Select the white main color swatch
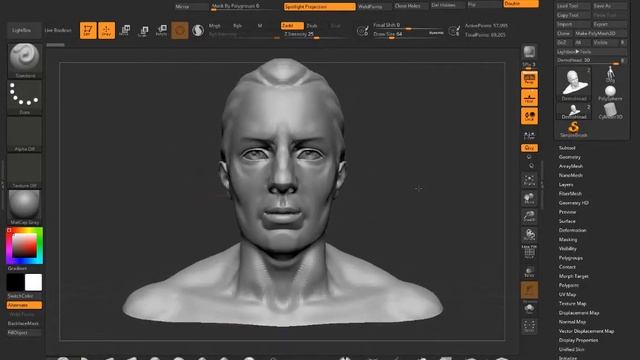This screenshot has height=360, width=640. click(x=33, y=282)
